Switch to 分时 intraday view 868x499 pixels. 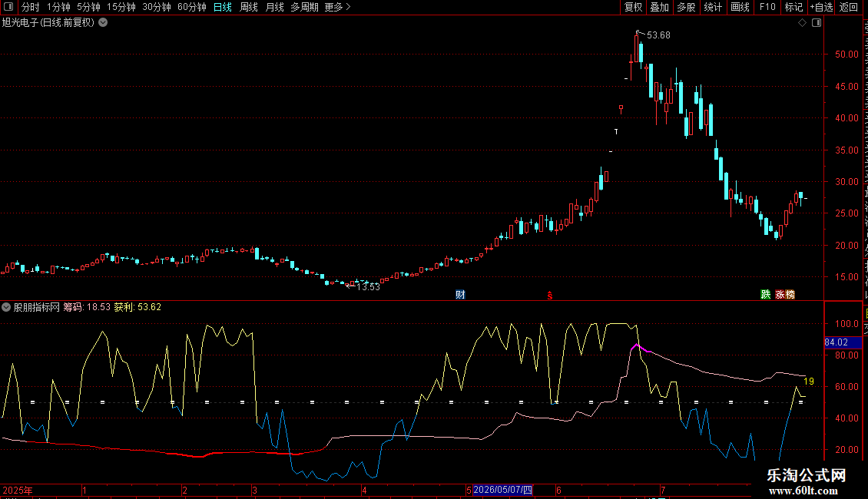click(31, 7)
